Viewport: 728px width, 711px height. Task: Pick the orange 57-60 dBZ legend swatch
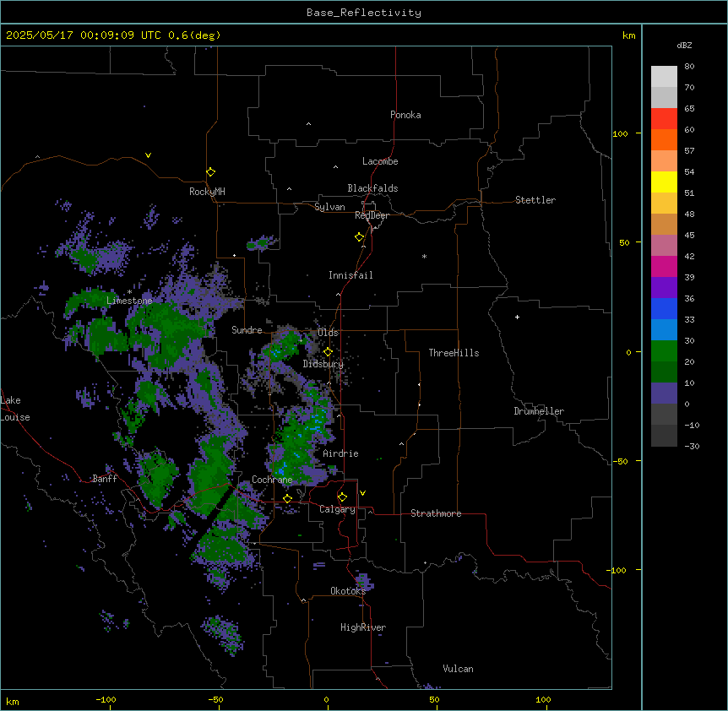(664, 139)
